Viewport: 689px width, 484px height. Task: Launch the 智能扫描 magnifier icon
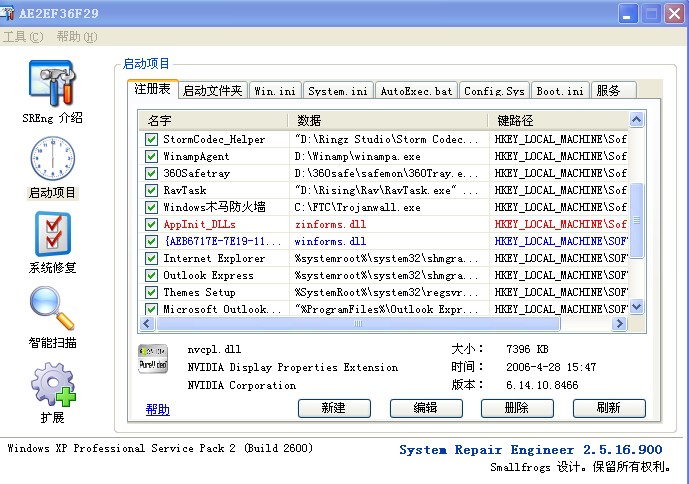pos(53,309)
